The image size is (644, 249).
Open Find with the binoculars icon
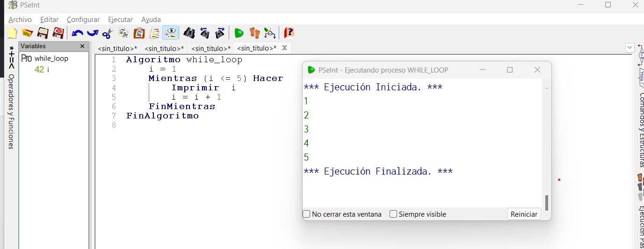(x=189, y=33)
